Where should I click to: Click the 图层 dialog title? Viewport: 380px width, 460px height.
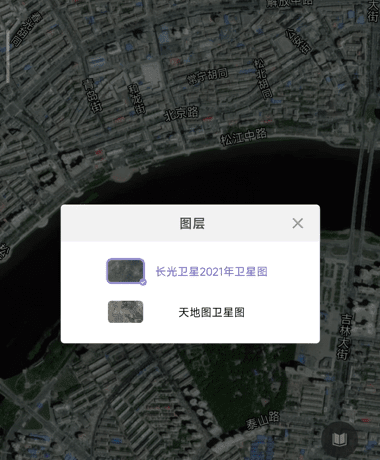[192, 223]
